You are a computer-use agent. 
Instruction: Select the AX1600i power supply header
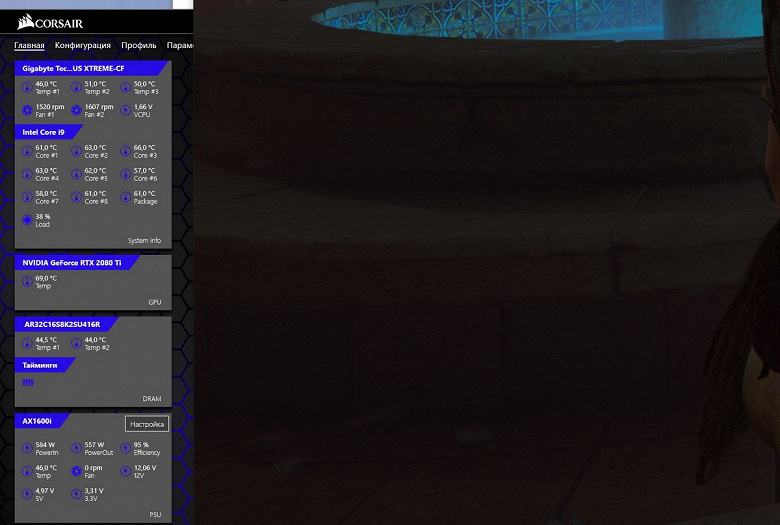[42, 421]
